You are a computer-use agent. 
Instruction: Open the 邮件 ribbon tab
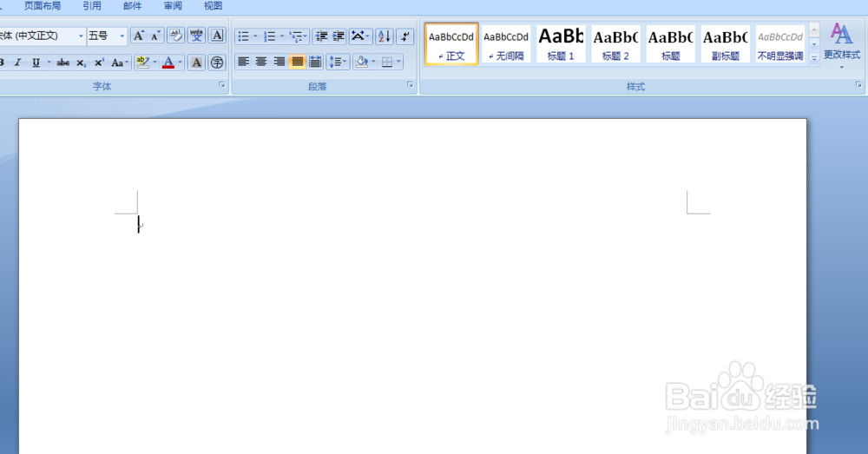pyautogui.click(x=132, y=6)
